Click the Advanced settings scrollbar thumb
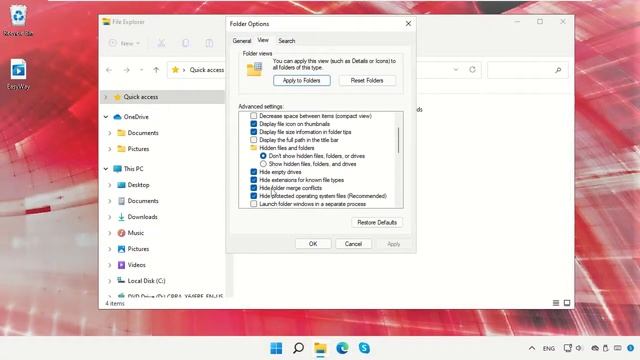The image size is (640, 360). point(398,140)
